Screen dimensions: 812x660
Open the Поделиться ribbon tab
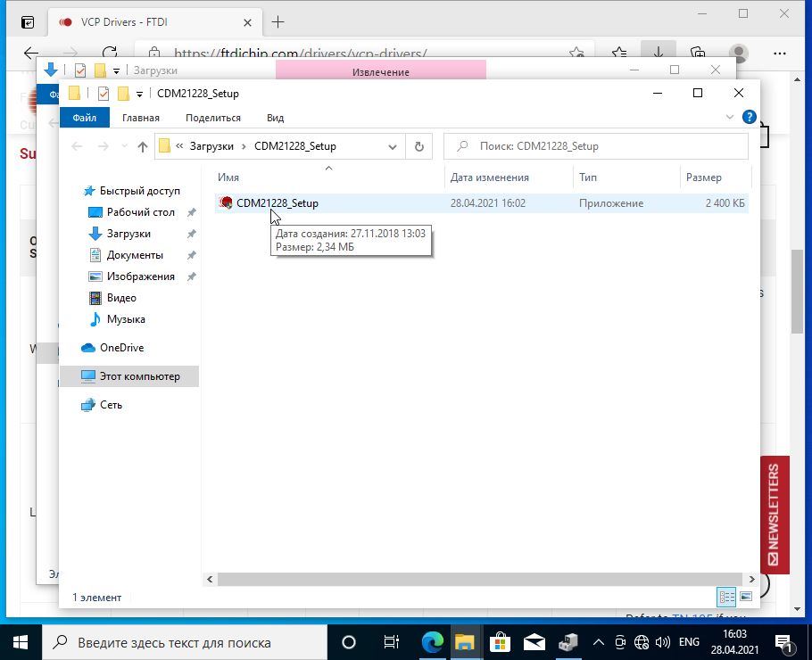click(213, 118)
